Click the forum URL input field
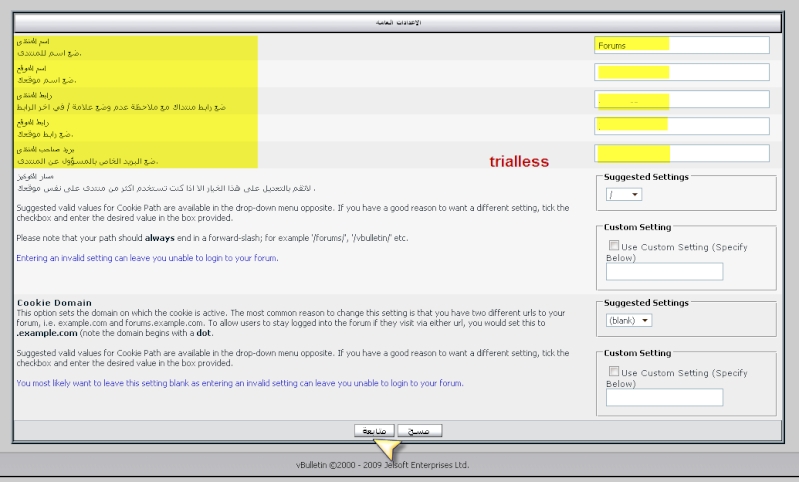 pyautogui.click(x=681, y=99)
